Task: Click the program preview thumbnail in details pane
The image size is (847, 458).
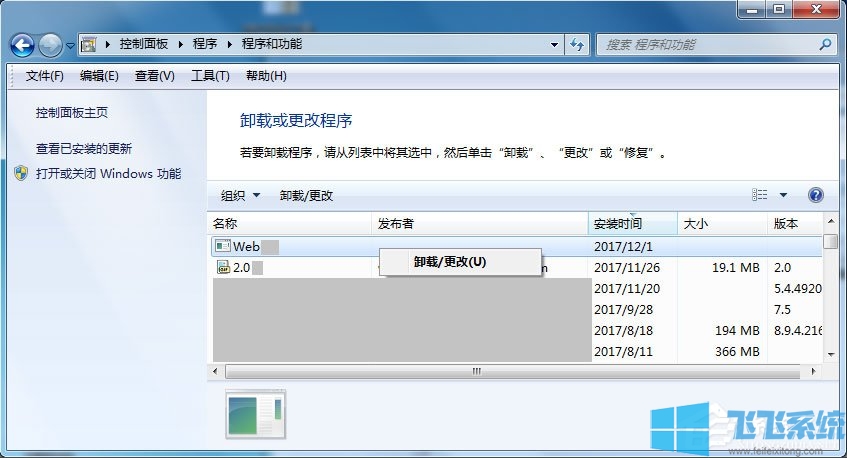Action: [256, 414]
